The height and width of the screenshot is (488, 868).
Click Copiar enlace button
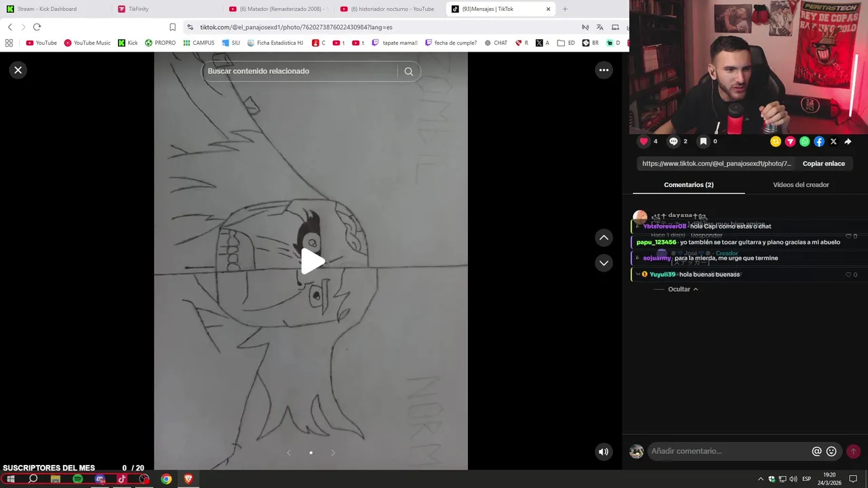coord(823,163)
